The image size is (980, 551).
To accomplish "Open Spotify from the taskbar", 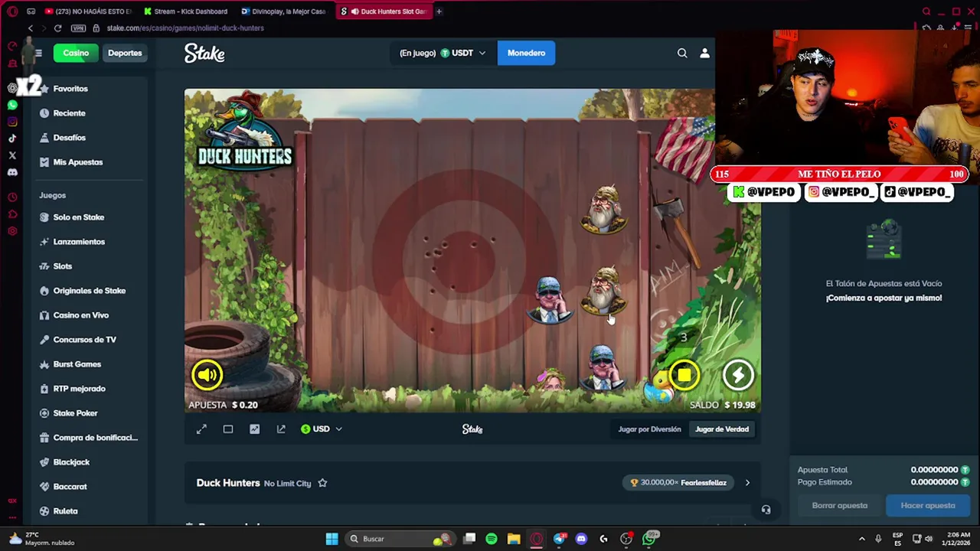I will [492, 539].
